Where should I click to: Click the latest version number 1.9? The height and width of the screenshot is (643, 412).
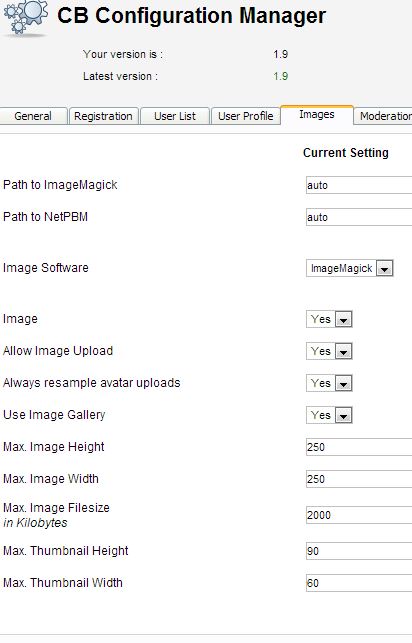[x=281, y=76]
